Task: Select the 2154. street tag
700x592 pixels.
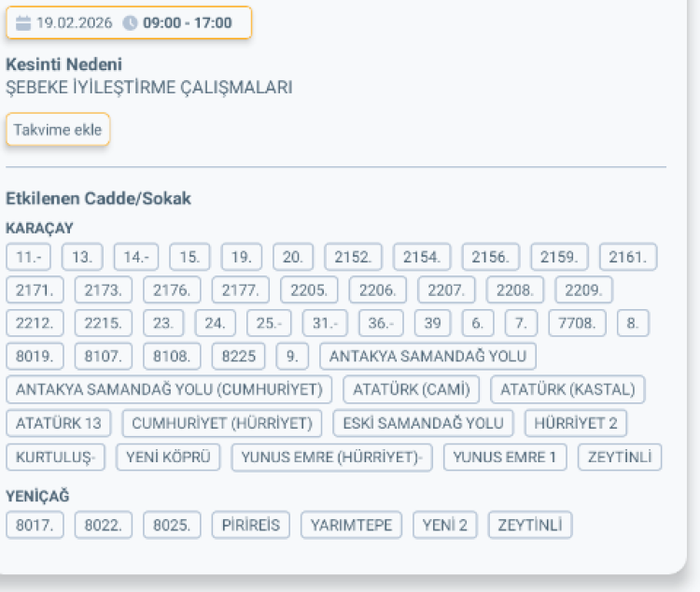Action: (x=422, y=257)
